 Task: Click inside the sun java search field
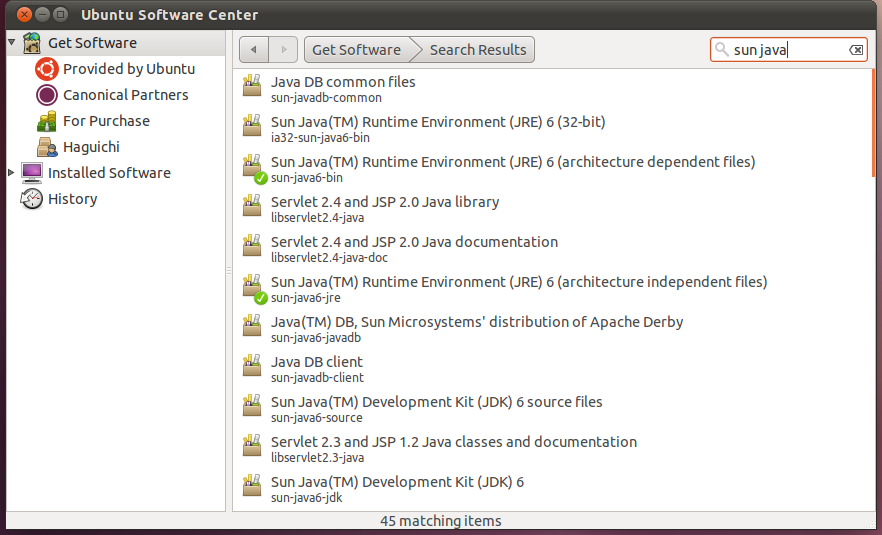[x=785, y=50]
